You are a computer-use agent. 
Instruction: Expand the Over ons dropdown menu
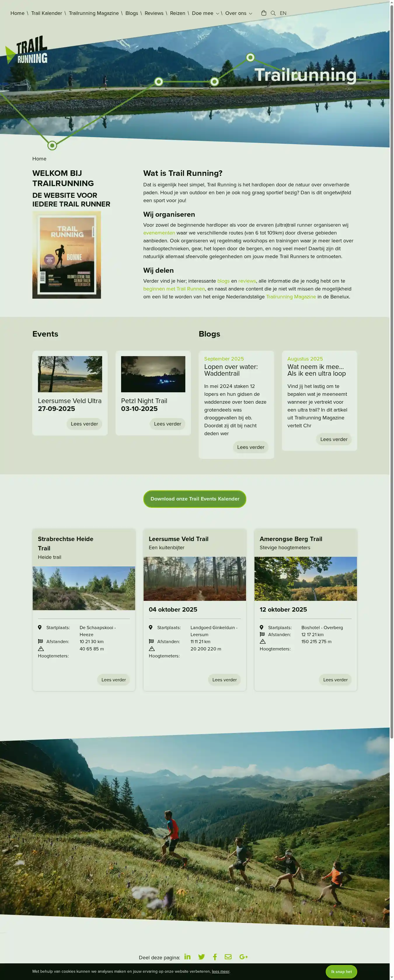pyautogui.click(x=238, y=13)
